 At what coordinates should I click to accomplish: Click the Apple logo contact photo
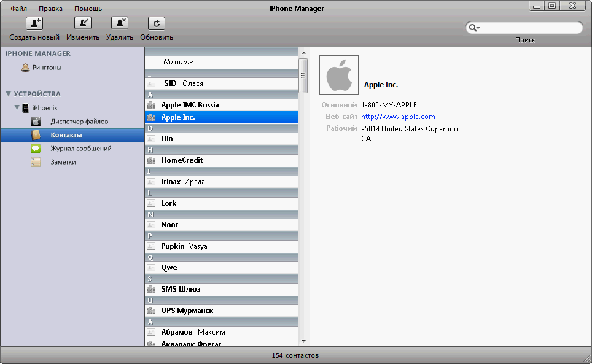click(338, 75)
